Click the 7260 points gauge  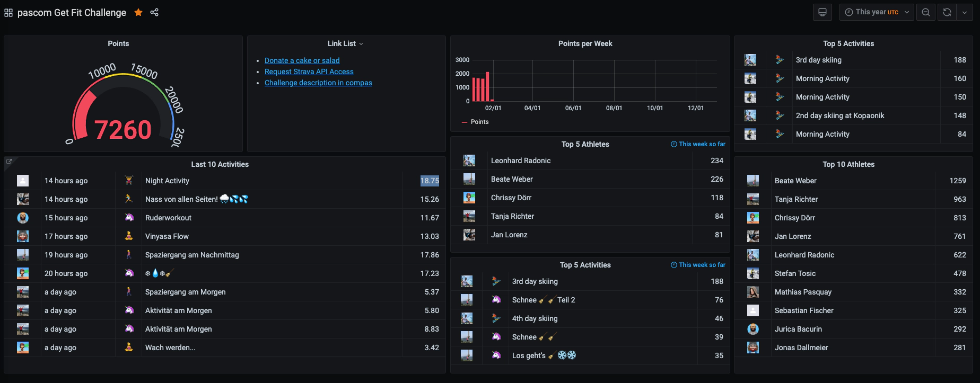coord(123,129)
